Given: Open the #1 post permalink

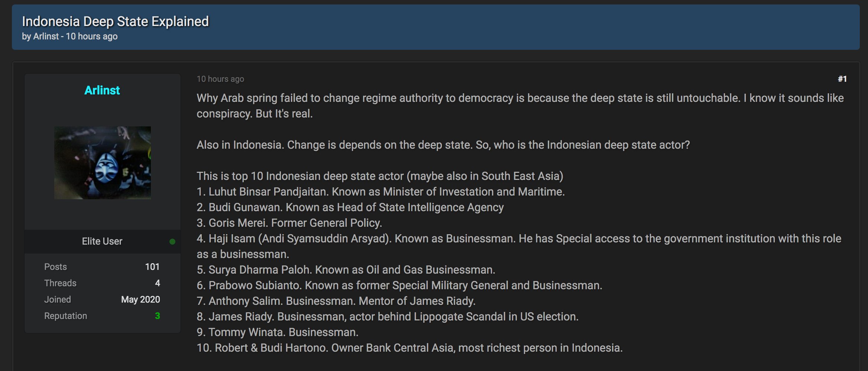Looking at the screenshot, I should [x=842, y=79].
